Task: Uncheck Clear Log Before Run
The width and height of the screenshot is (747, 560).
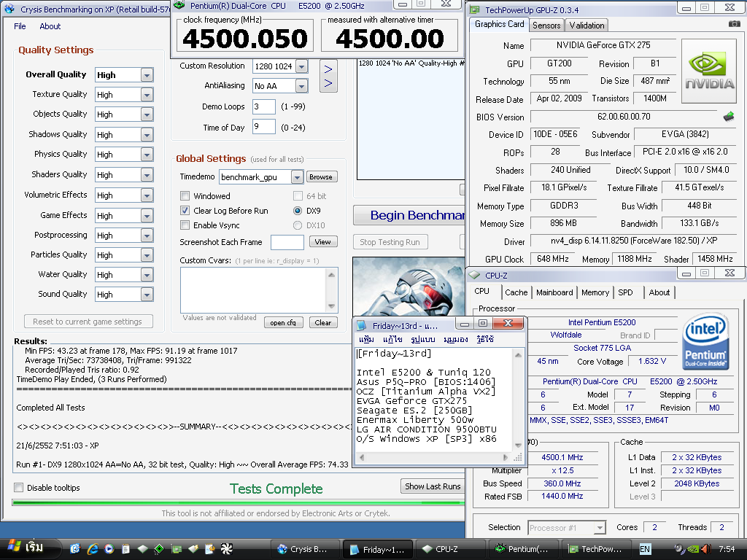Action: click(x=185, y=211)
